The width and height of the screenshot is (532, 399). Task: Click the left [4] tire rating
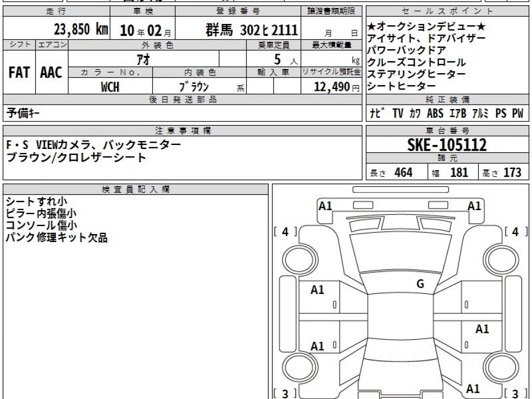286,232
